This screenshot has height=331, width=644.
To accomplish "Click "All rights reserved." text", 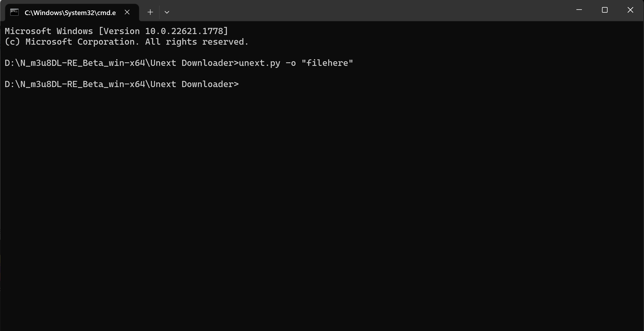I will point(197,42).
